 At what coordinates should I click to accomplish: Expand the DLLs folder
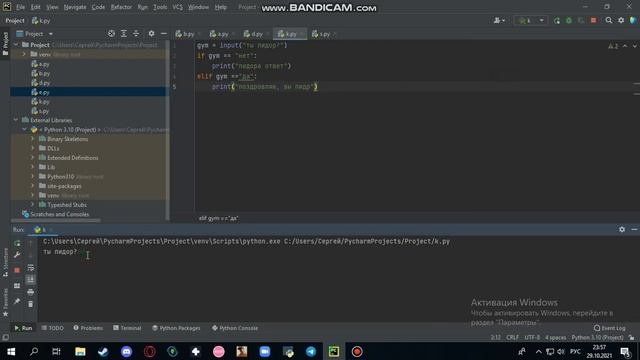pyautogui.click(x=33, y=148)
